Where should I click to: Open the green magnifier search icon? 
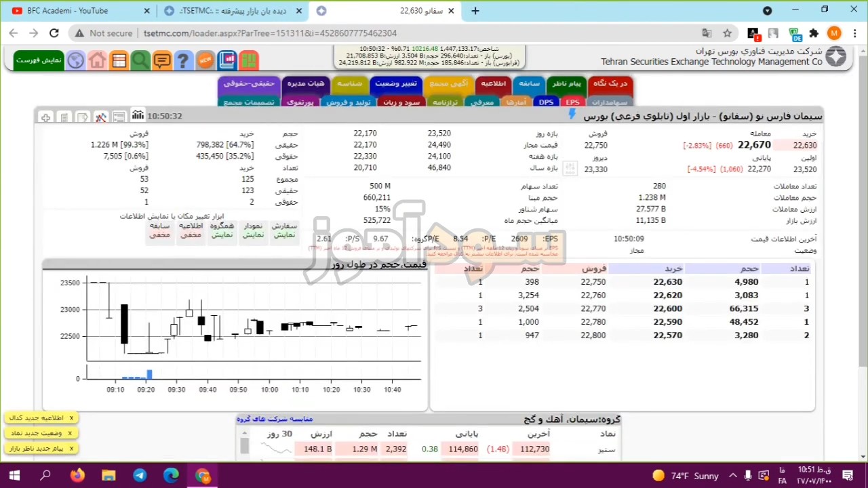(x=140, y=60)
